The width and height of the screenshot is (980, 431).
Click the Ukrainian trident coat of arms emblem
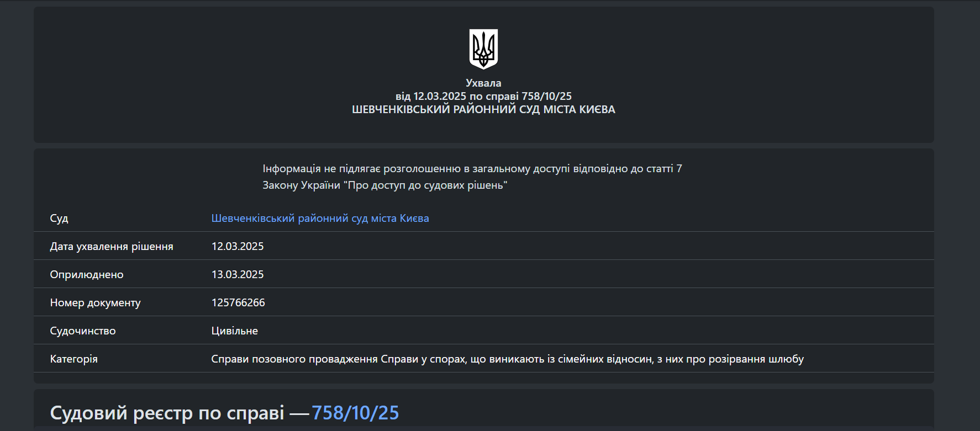(483, 49)
